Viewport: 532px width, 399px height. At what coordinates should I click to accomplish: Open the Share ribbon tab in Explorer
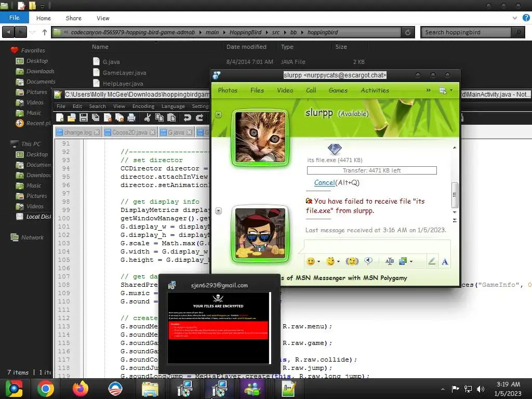pyautogui.click(x=73, y=18)
